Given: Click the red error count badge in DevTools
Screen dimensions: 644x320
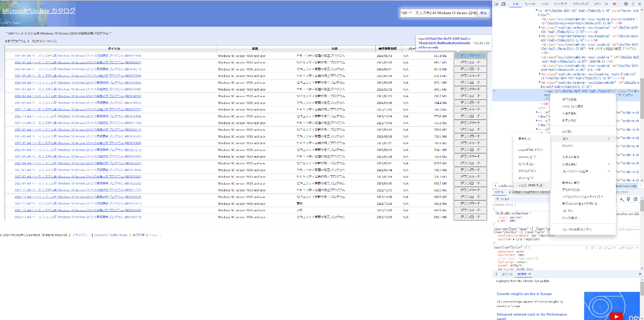Looking at the screenshot, I should coord(615,4).
